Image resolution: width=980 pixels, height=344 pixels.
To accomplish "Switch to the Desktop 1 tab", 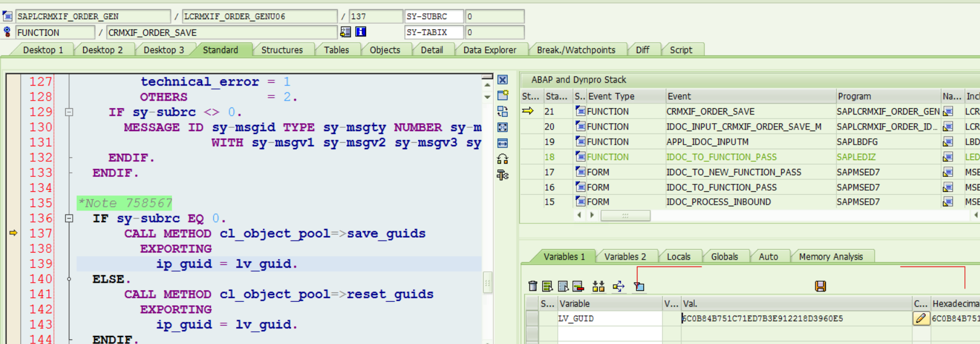I will 43,50.
